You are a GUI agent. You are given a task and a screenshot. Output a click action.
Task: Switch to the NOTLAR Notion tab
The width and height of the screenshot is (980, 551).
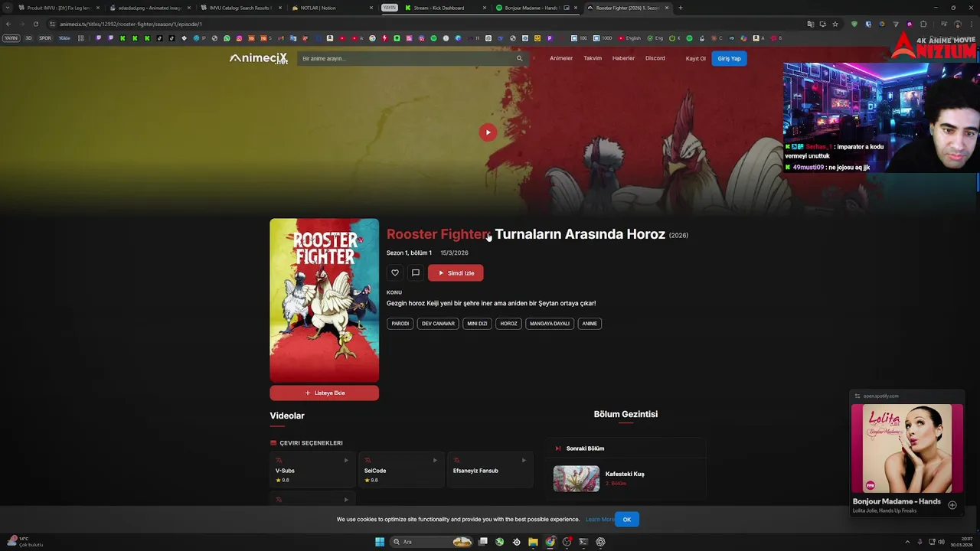click(x=331, y=8)
